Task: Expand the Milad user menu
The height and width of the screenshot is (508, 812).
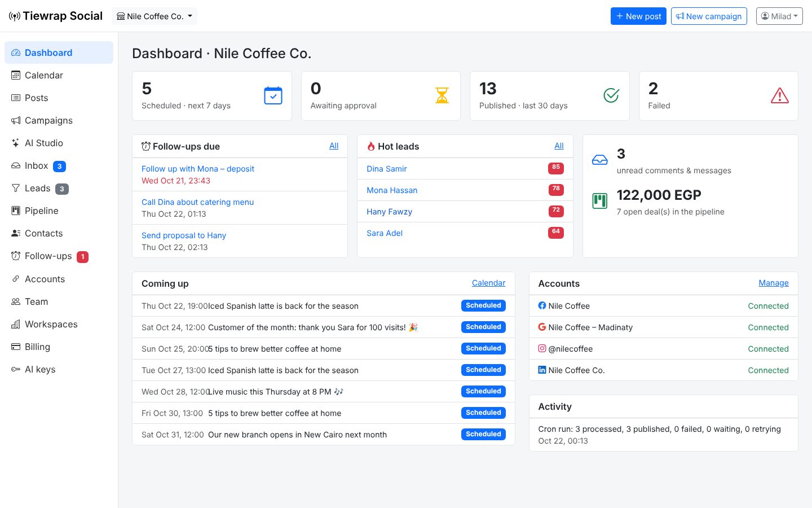Action: coord(779,16)
